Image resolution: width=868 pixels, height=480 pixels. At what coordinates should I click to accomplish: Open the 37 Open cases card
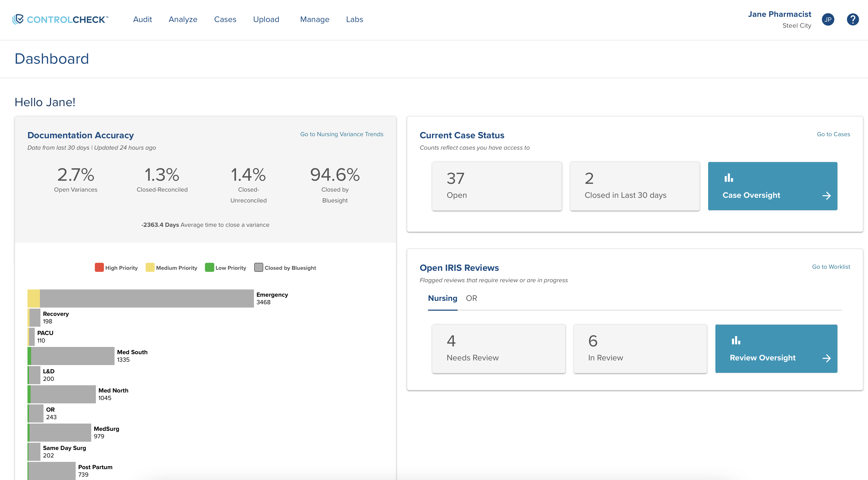click(x=497, y=186)
